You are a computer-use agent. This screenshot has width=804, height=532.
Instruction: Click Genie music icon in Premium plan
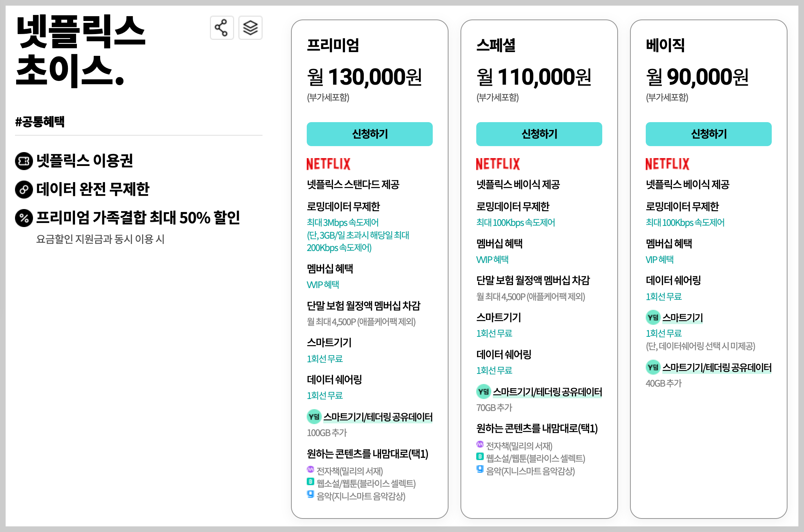pos(310,494)
